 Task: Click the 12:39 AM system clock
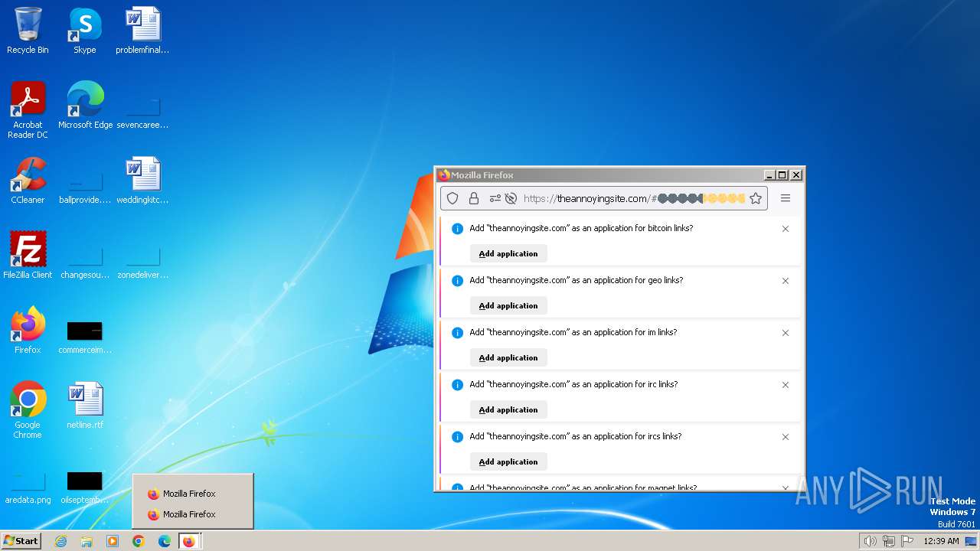coord(941,541)
